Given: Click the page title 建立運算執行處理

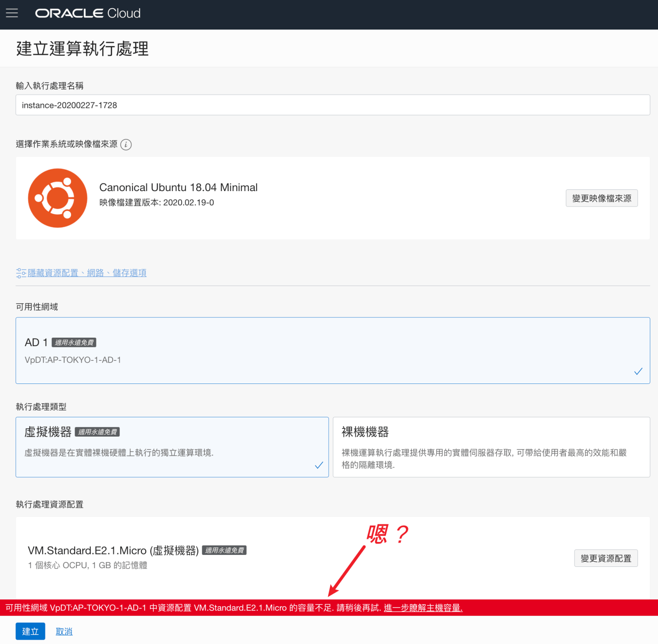Looking at the screenshot, I should tap(82, 49).
